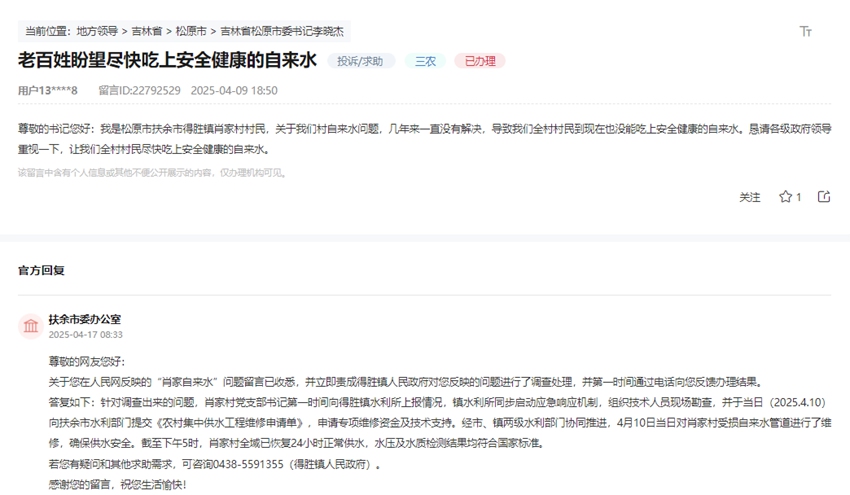
Task: Click the 三农 topic tag
Action: coord(426,61)
